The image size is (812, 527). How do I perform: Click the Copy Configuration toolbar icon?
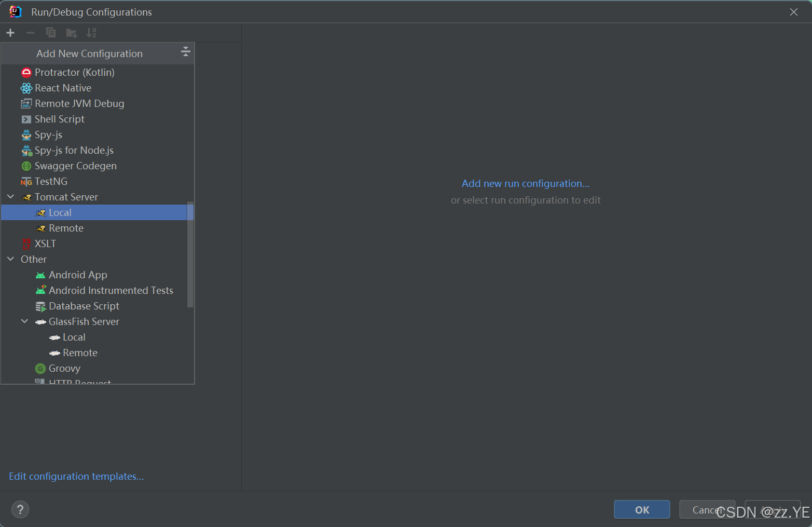pyautogui.click(x=51, y=33)
